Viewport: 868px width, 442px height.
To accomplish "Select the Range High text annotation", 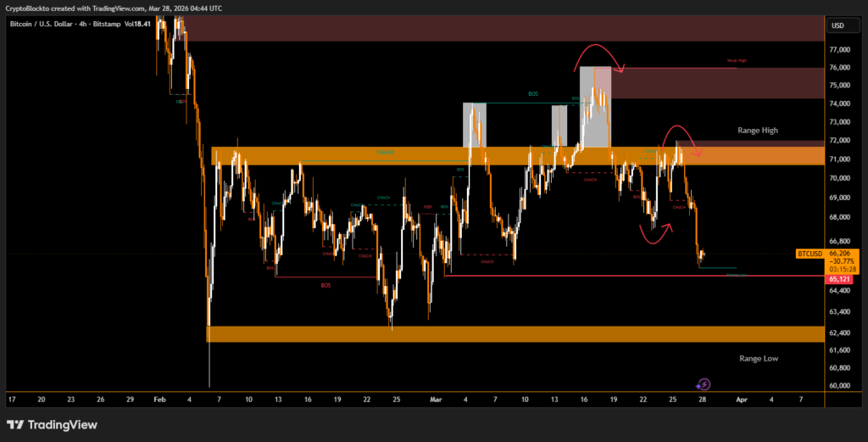I will (757, 131).
